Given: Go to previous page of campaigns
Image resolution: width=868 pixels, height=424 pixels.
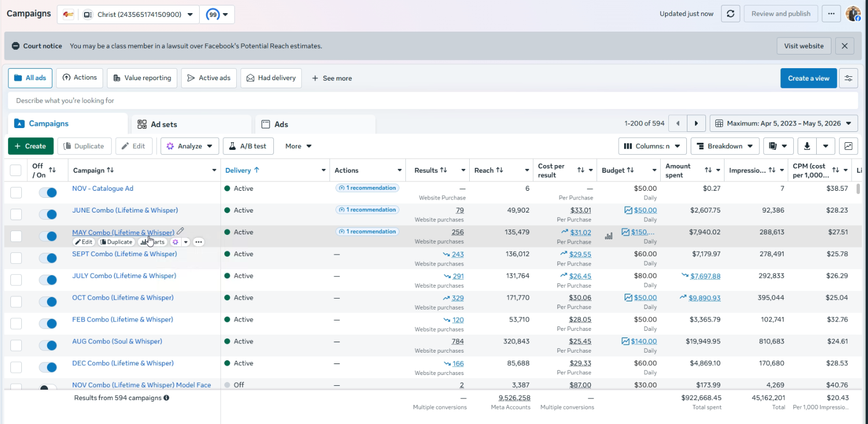Looking at the screenshot, I should tap(678, 124).
